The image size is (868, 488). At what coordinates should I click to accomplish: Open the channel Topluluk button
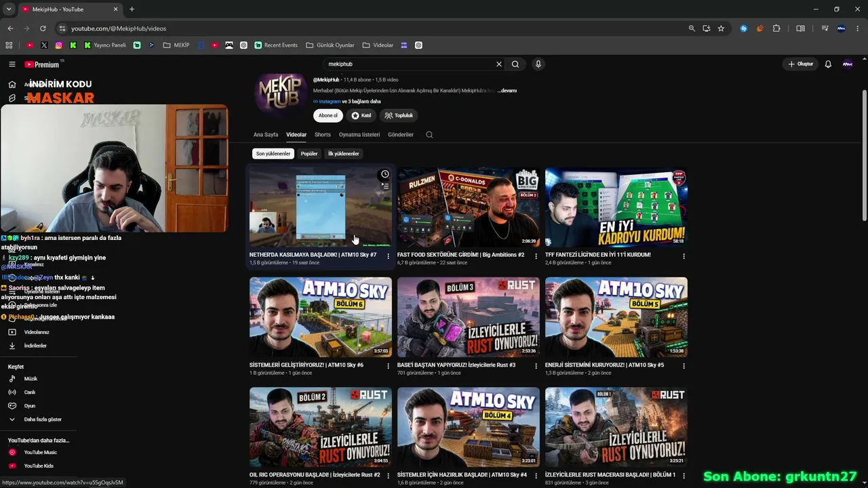[399, 116]
